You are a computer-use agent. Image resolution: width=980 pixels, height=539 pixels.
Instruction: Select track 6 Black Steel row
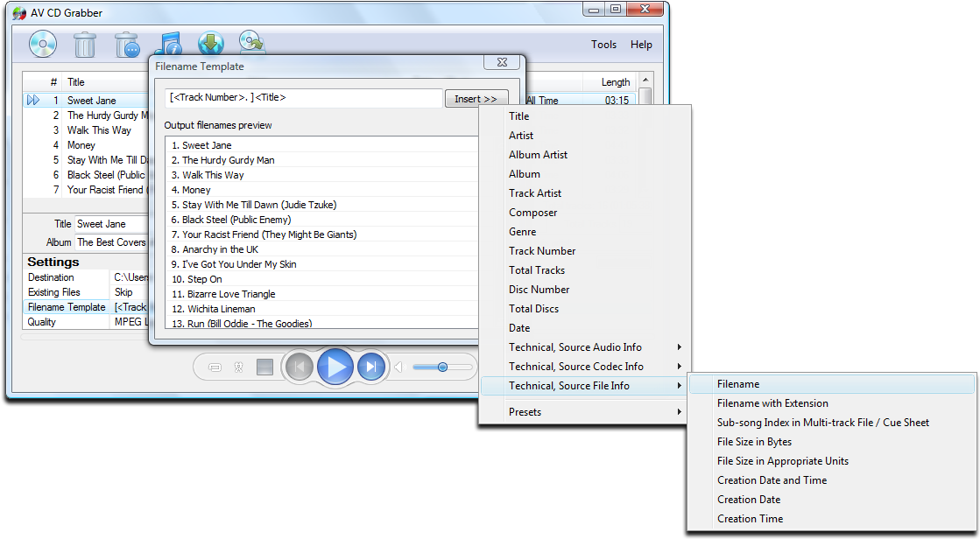click(x=86, y=176)
